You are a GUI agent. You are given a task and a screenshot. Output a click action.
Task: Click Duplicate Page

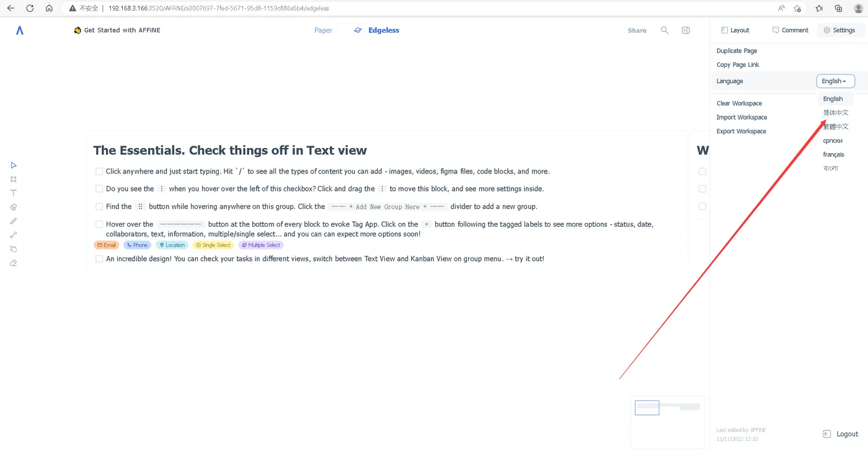click(x=737, y=51)
